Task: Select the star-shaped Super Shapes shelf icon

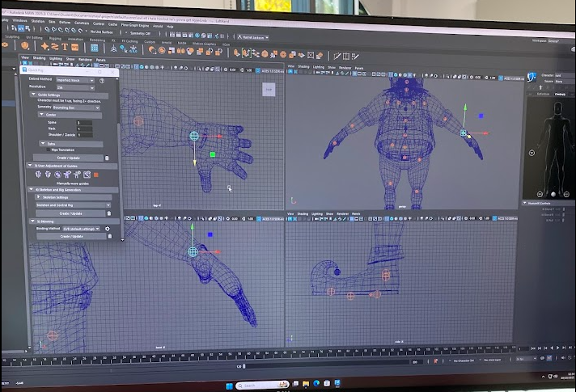Action: pyautogui.click(x=44, y=46)
